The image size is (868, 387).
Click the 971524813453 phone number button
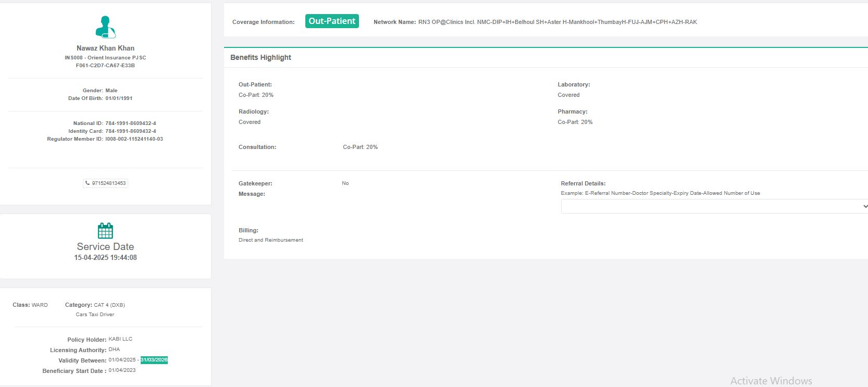coord(106,183)
